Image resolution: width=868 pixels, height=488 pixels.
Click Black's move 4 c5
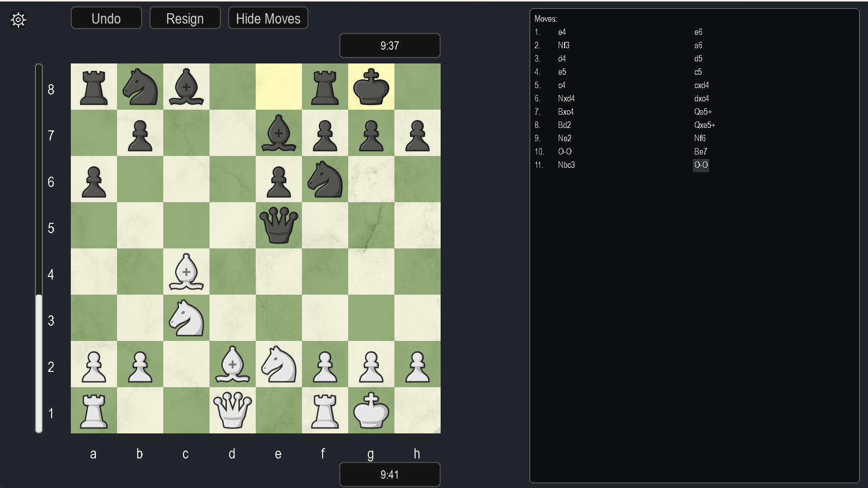698,72
